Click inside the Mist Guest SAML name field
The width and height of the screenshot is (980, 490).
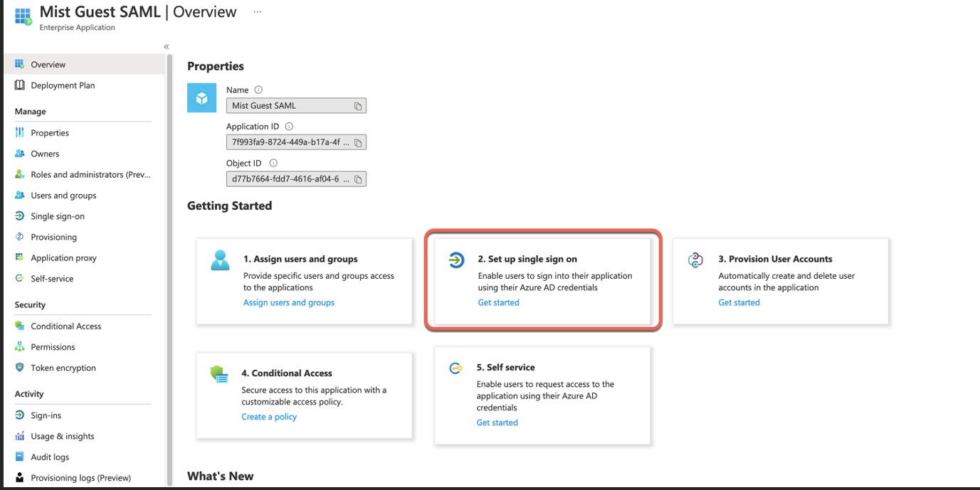tap(288, 106)
